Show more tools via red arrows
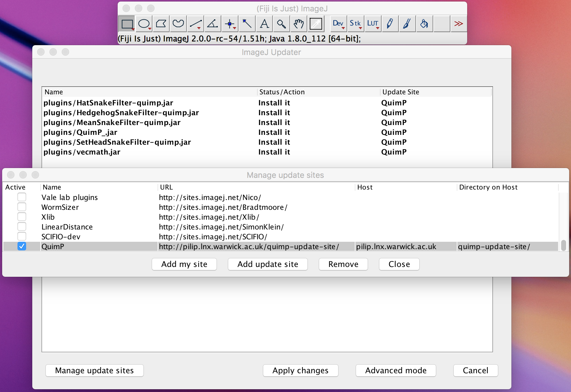 coord(458,24)
